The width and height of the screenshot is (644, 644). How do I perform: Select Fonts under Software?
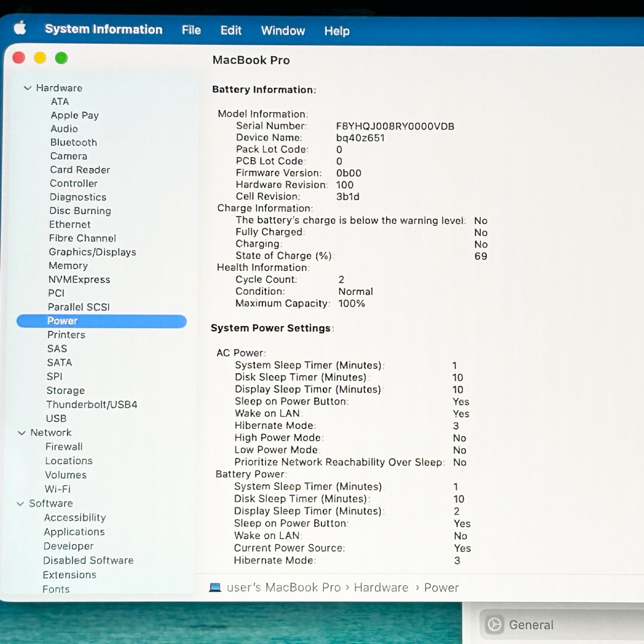click(x=56, y=589)
